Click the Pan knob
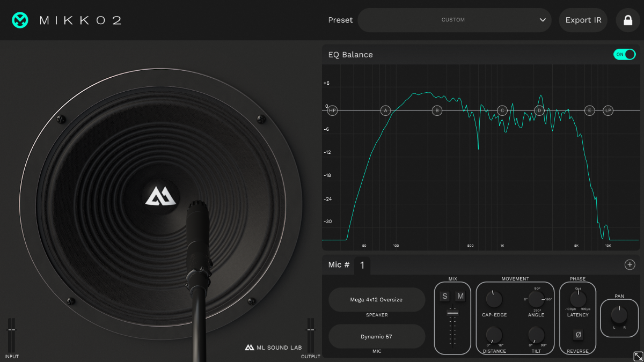 point(619,314)
